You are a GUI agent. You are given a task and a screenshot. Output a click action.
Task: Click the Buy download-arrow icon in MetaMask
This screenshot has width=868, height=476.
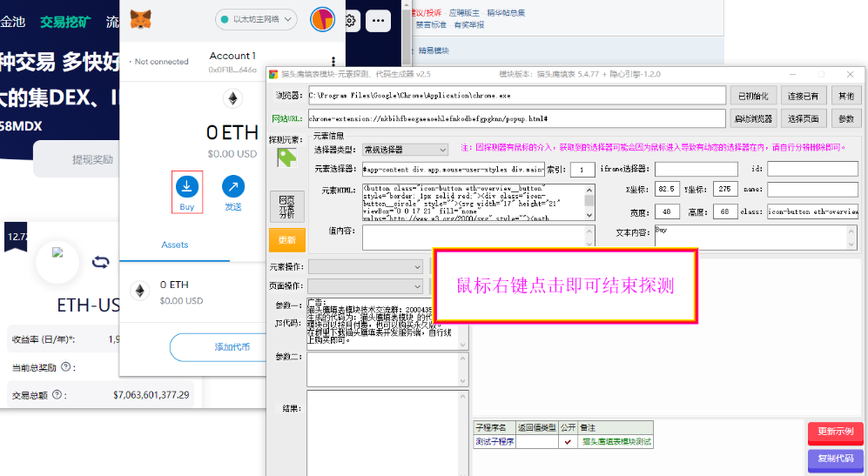point(187,186)
